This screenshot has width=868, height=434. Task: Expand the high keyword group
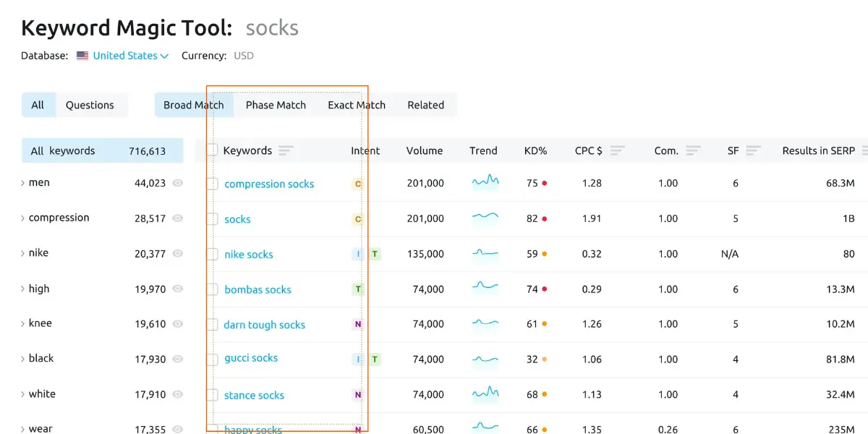coord(22,289)
